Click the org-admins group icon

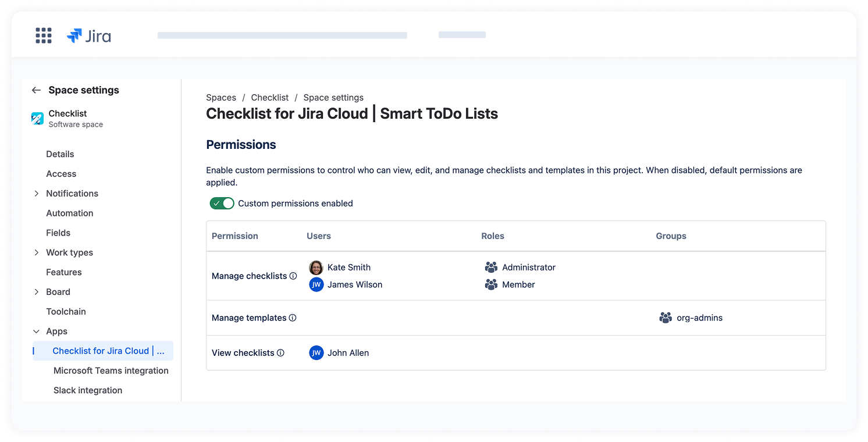tap(666, 318)
